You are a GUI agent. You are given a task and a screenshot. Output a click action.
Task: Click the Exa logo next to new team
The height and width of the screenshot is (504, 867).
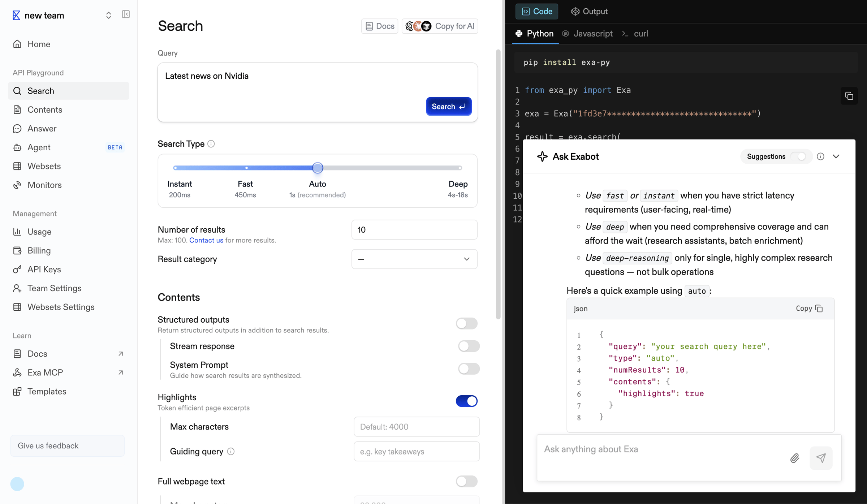pos(16,15)
